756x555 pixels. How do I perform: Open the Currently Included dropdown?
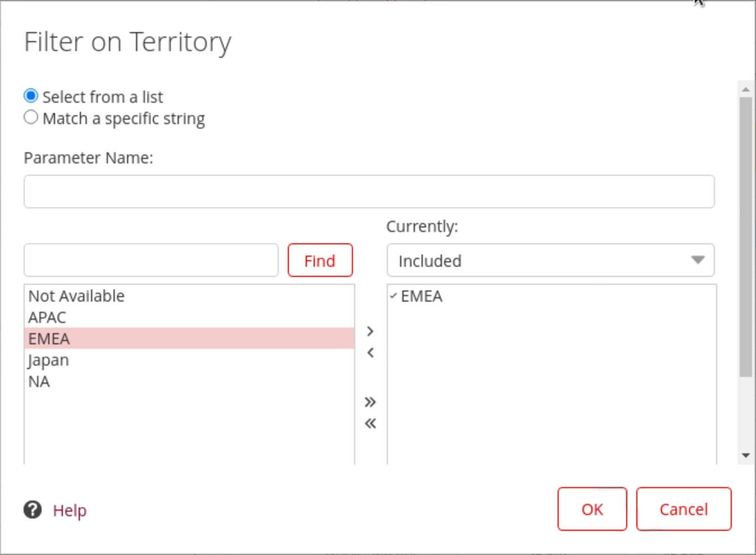pyautogui.click(x=550, y=261)
